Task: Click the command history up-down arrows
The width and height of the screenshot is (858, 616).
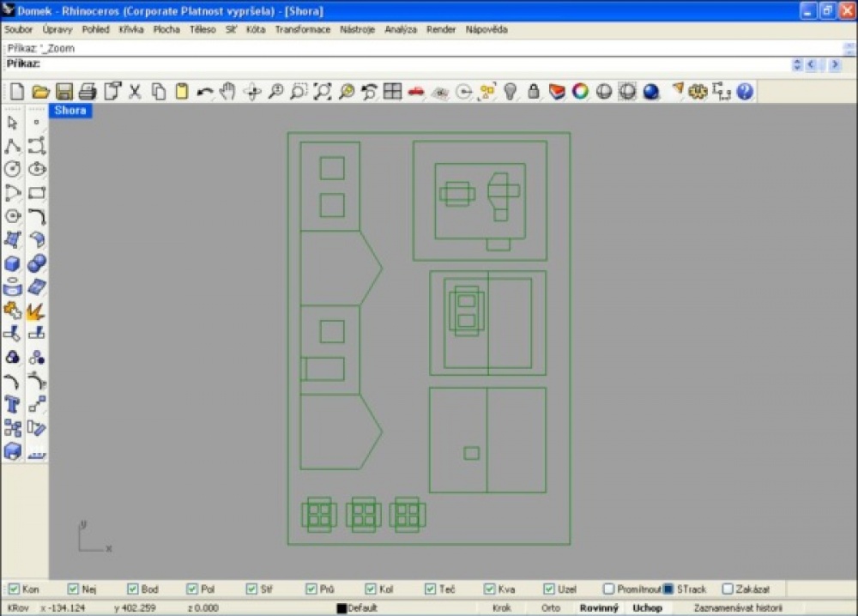Action: point(797,64)
